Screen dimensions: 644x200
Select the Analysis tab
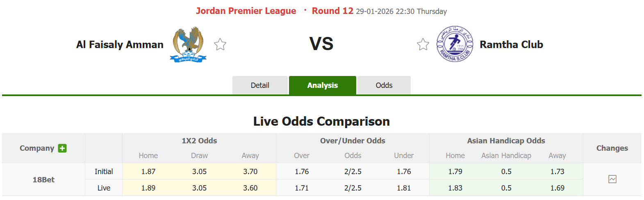[323, 85]
